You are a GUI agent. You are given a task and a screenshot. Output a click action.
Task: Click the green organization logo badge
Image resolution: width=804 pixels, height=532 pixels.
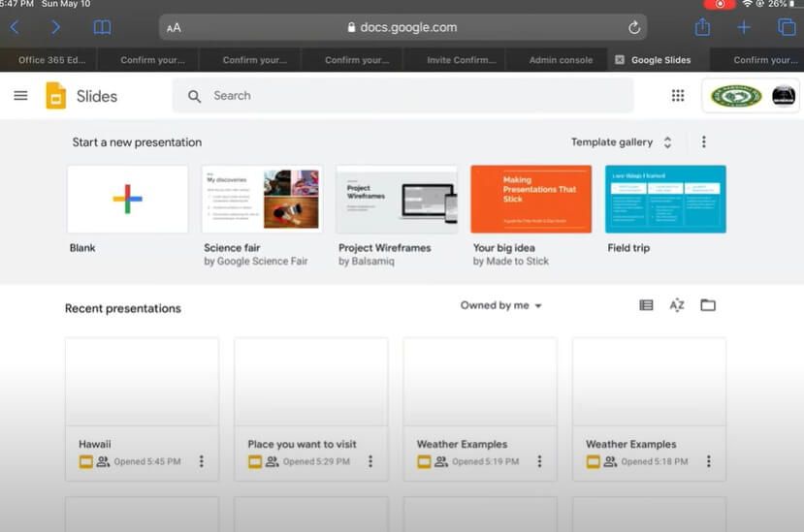click(x=736, y=96)
